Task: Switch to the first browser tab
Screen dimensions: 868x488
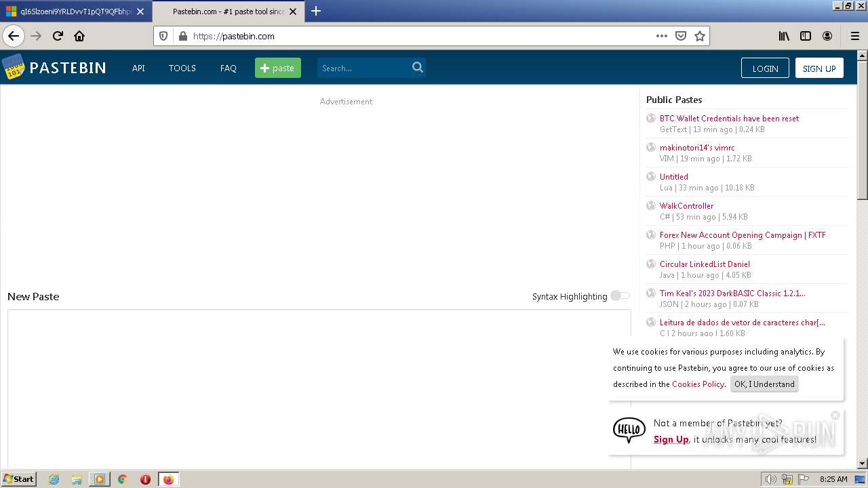Action: tap(75, 12)
